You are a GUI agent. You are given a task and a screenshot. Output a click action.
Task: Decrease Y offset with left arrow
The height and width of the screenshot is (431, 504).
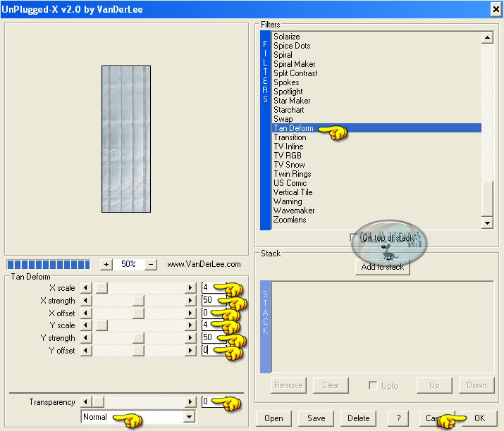click(86, 351)
